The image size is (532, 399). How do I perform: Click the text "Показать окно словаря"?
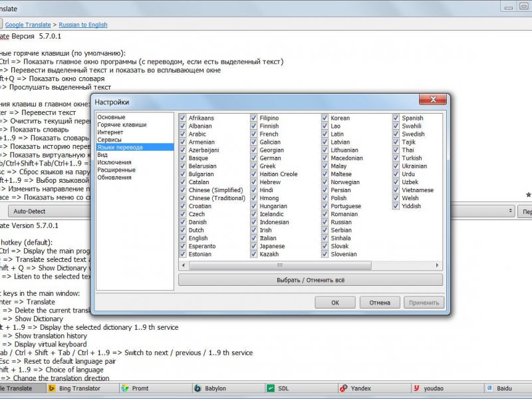pos(67,78)
